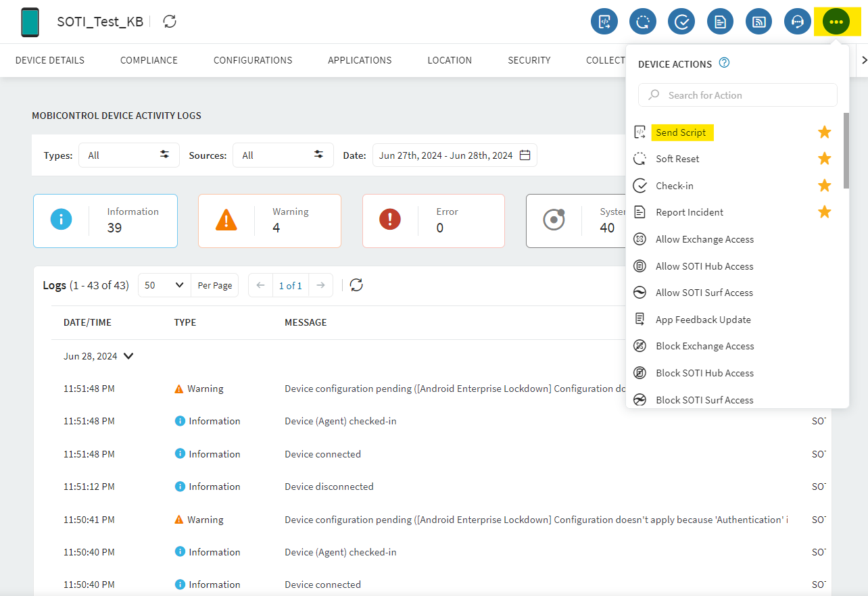Click the Search for Action field
Screen dimensions: 868x596
point(738,95)
